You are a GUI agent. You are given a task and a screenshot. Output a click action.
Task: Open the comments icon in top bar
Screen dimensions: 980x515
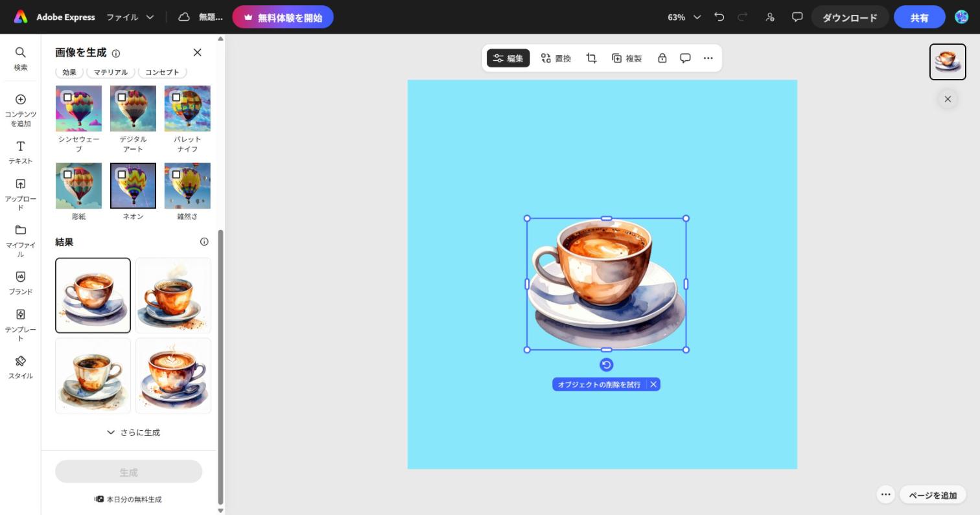click(x=797, y=17)
